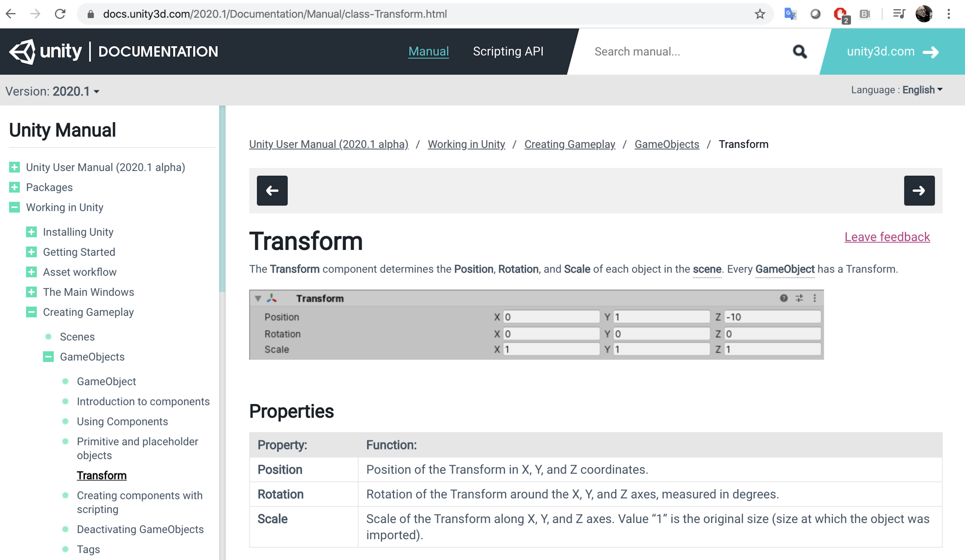Click the GameObject glossary term
The width and height of the screenshot is (965, 560).
point(785,269)
